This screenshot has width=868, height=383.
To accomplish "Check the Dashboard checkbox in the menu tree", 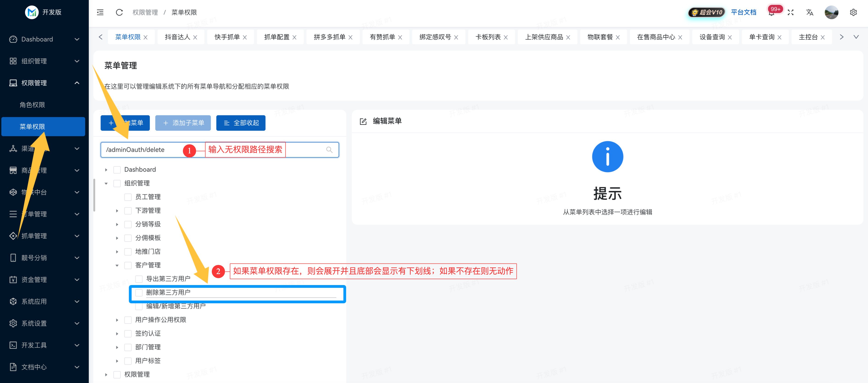I will pyautogui.click(x=117, y=169).
